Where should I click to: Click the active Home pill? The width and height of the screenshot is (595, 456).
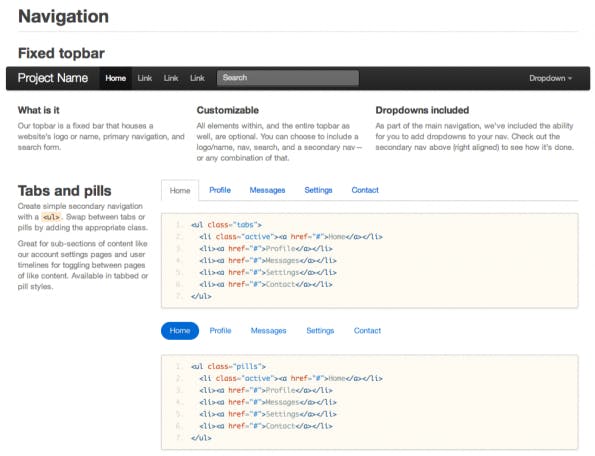[180, 331]
